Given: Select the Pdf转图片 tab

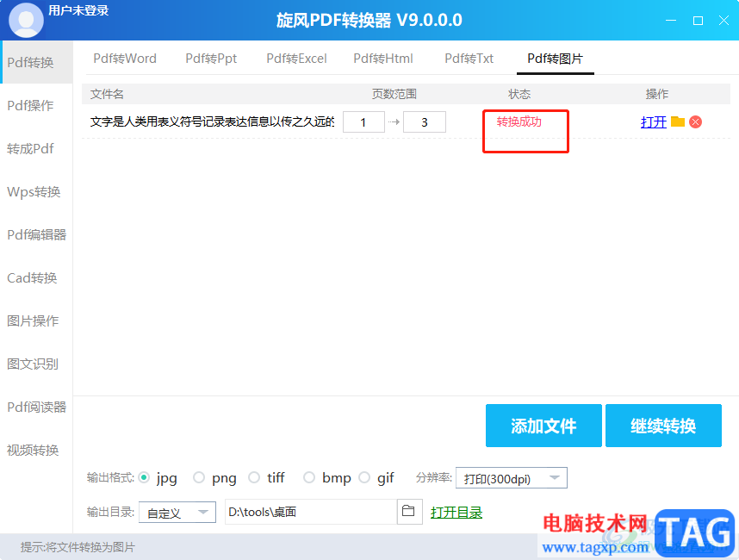Looking at the screenshot, I should click(x=556, y=59).
